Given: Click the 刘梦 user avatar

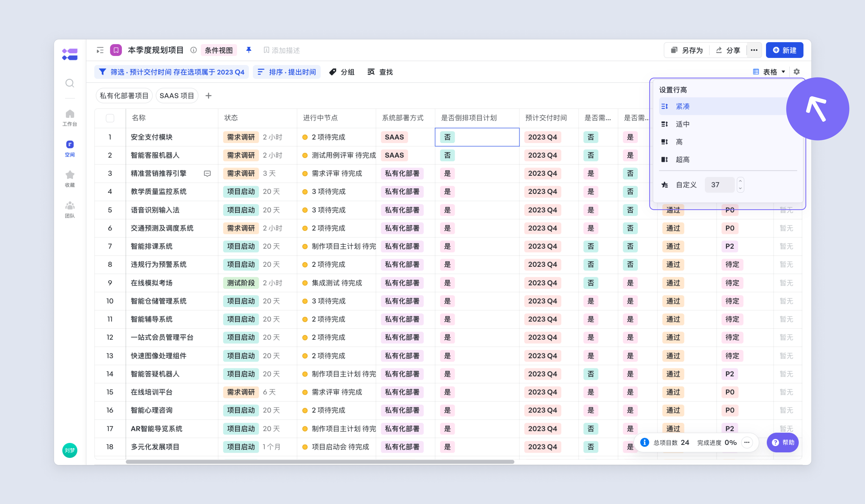Looking at the screenshot, I should tap(70, 450).
